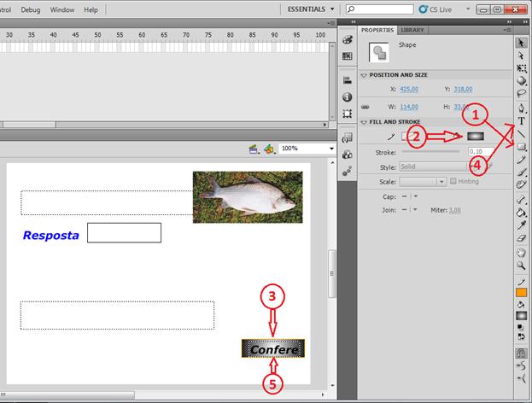Click the Confere button on stage
This screenshot has height=403, width=532.
[273, 349]
